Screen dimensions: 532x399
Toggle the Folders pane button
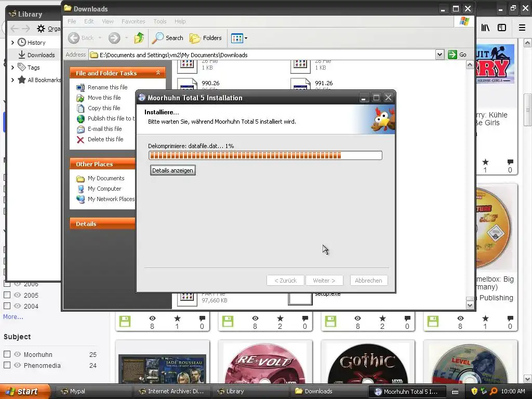coord(206,38)
